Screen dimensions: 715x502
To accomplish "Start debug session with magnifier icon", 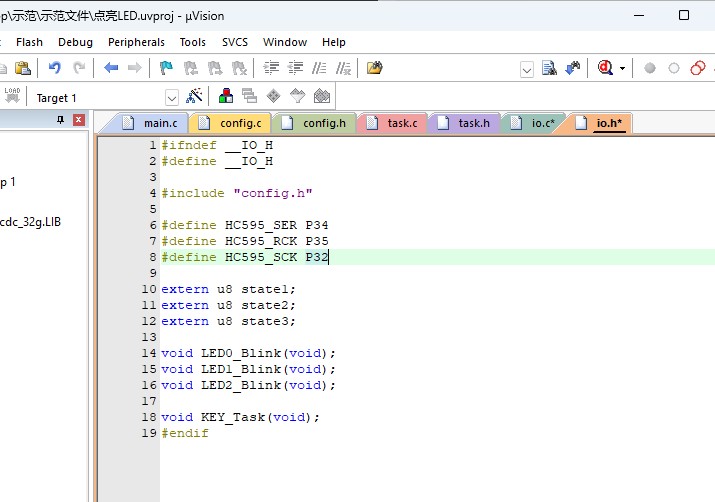I will (604, 68).
